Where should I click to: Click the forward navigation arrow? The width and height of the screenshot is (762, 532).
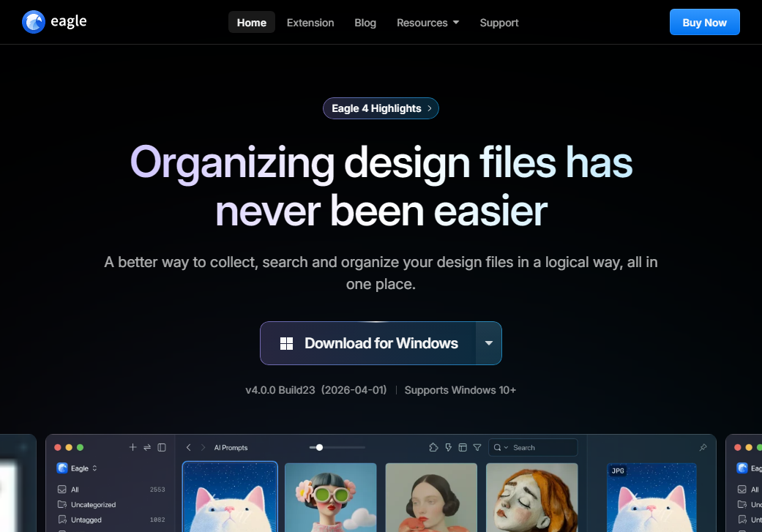[203, 447]
